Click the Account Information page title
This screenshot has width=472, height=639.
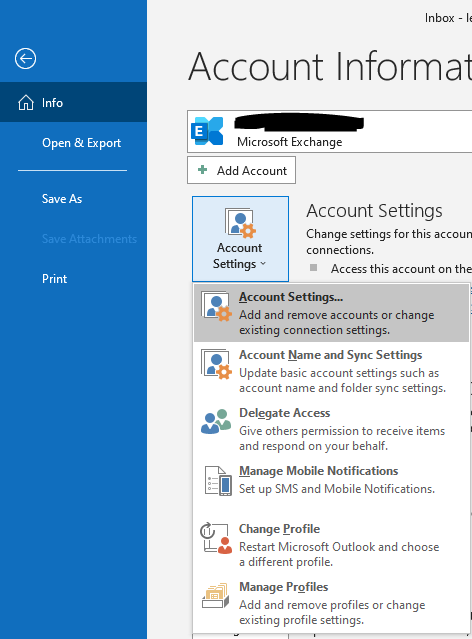tap(330, 66)
